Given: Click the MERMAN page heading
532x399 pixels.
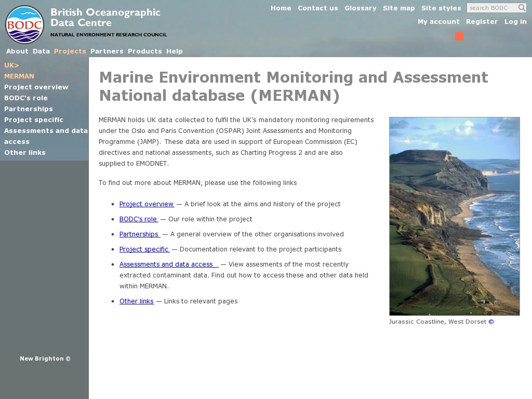Looking at the screenshot, I should click(294, 87).
